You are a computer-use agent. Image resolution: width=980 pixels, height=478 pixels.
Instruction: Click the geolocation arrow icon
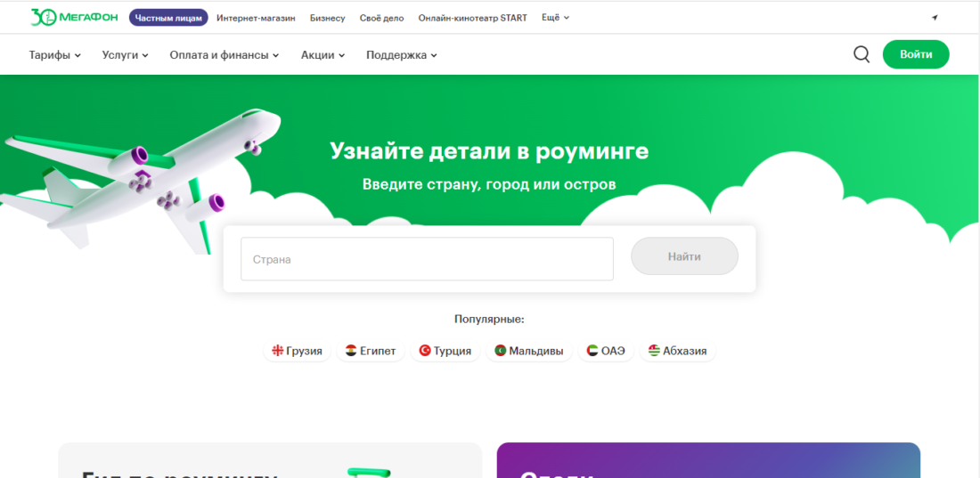pyautogui.click(x=935, y=18)
